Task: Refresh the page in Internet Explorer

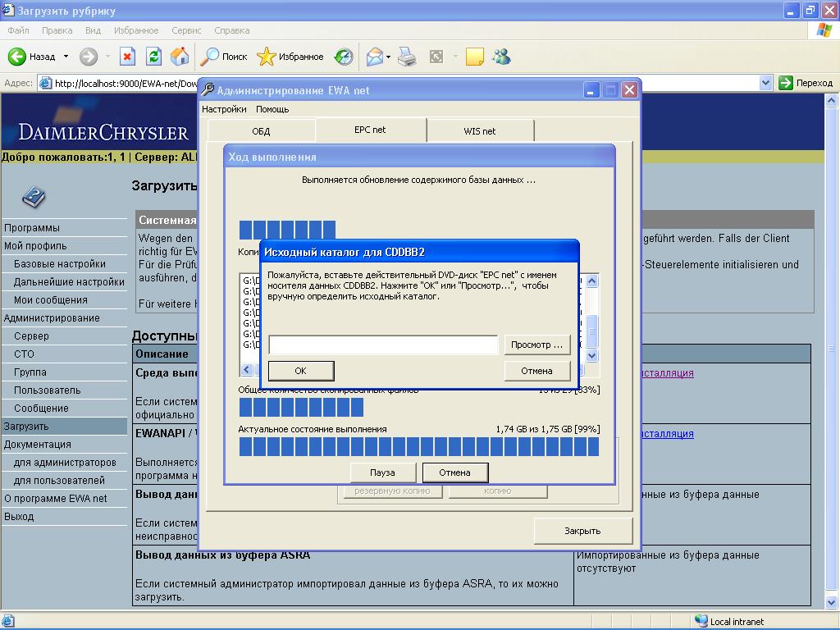Action: [x=153, y=57]
